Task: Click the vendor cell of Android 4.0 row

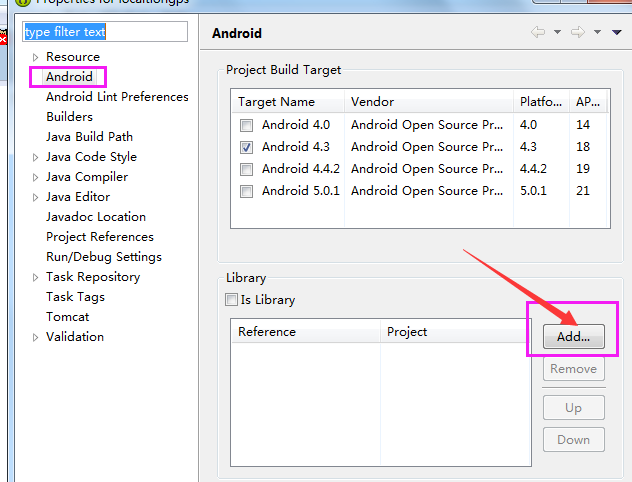Action: point(427,125)
